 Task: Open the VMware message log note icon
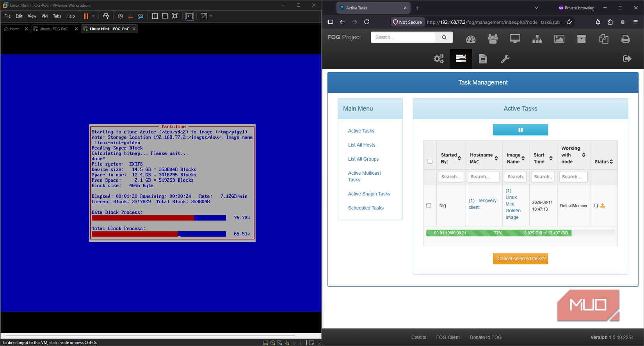(311, 343)
